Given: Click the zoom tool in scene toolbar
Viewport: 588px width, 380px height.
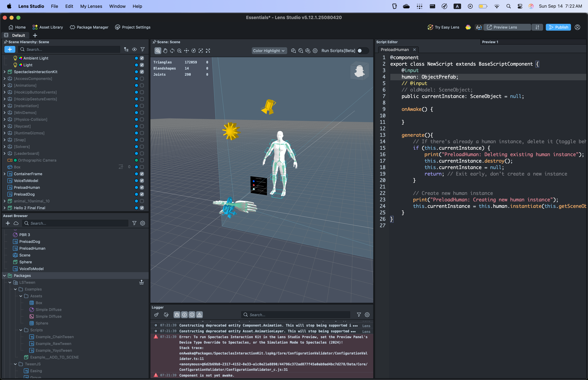Looking at the screenshot, I should point(179,51).
